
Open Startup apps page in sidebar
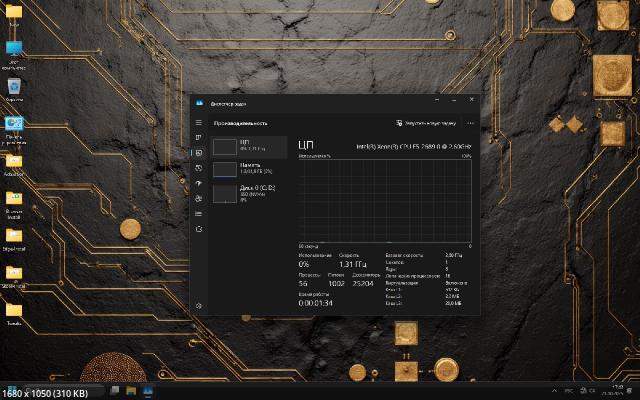(x=199, y=183)
